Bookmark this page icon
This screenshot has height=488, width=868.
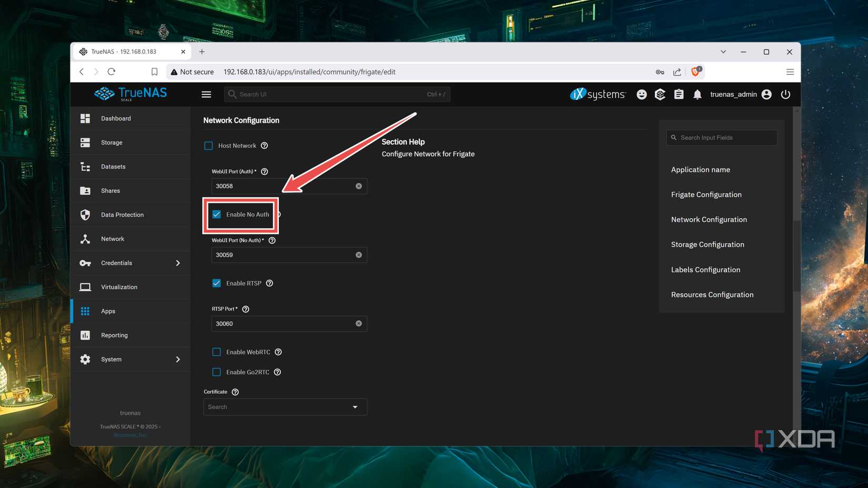[x=154, y=72]
